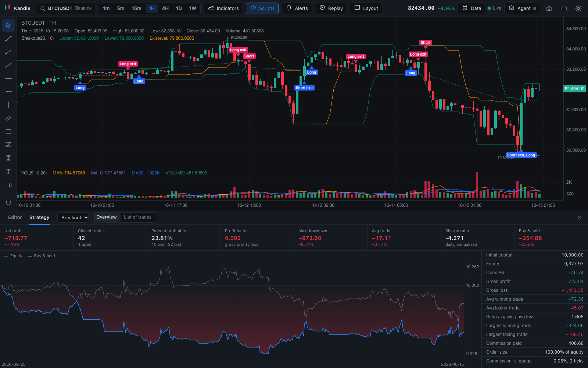588x368 pixels.
Task: Select the Strategy tab
Action: [39, 217]
